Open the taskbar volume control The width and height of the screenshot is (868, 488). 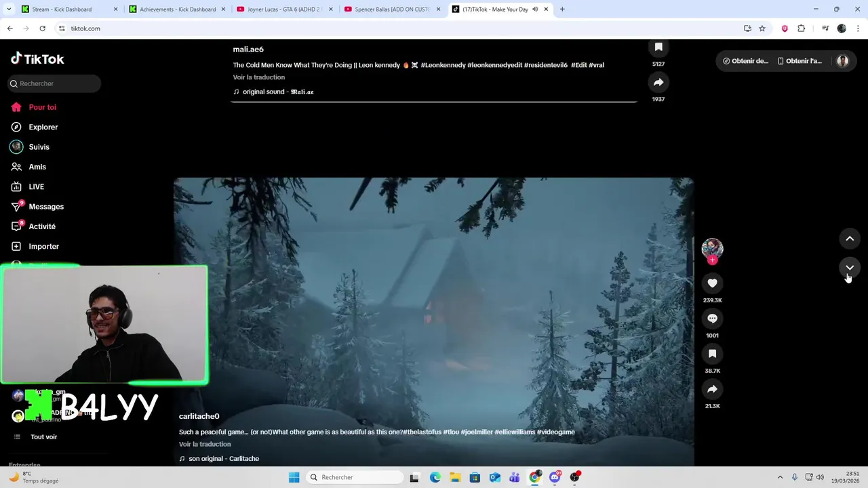pyautogui.click(x=820, y=477)
